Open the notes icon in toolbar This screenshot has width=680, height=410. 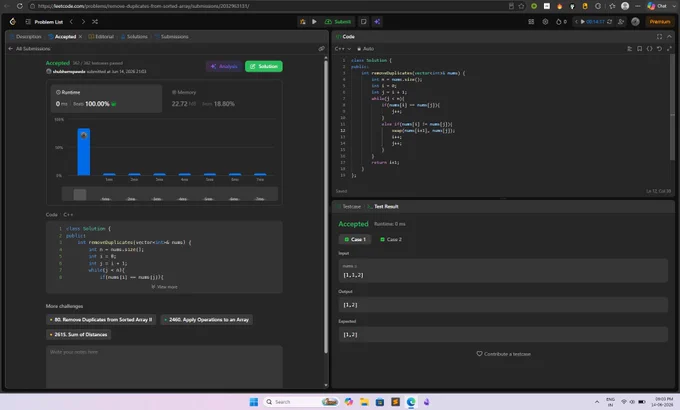click(x=363, y=22)
